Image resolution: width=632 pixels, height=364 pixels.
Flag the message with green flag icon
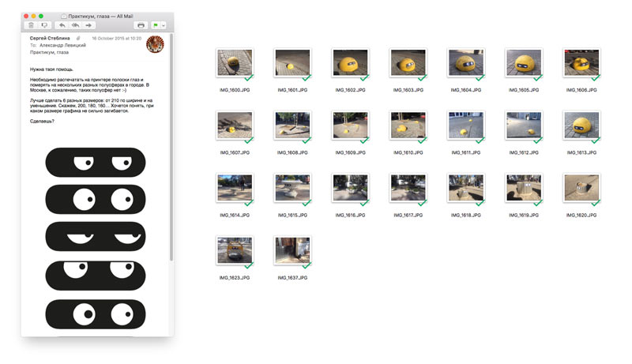154,25
